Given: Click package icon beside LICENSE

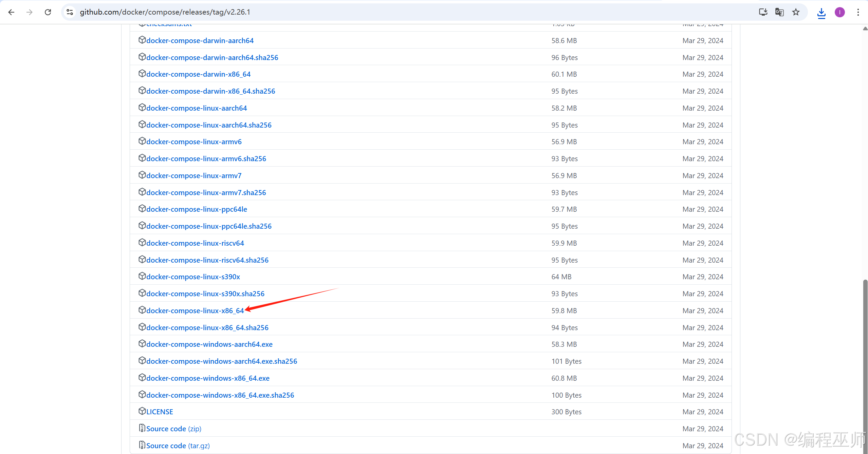Looking at the screenshot, I should click(x=142, y=411).
